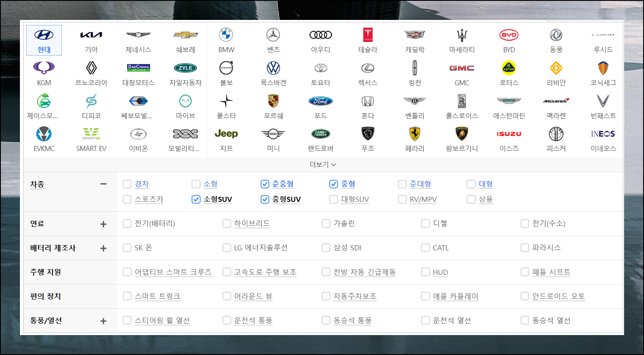
Task: Select the Hyundai (현대) brand logo
Action: tap(44, 35)
